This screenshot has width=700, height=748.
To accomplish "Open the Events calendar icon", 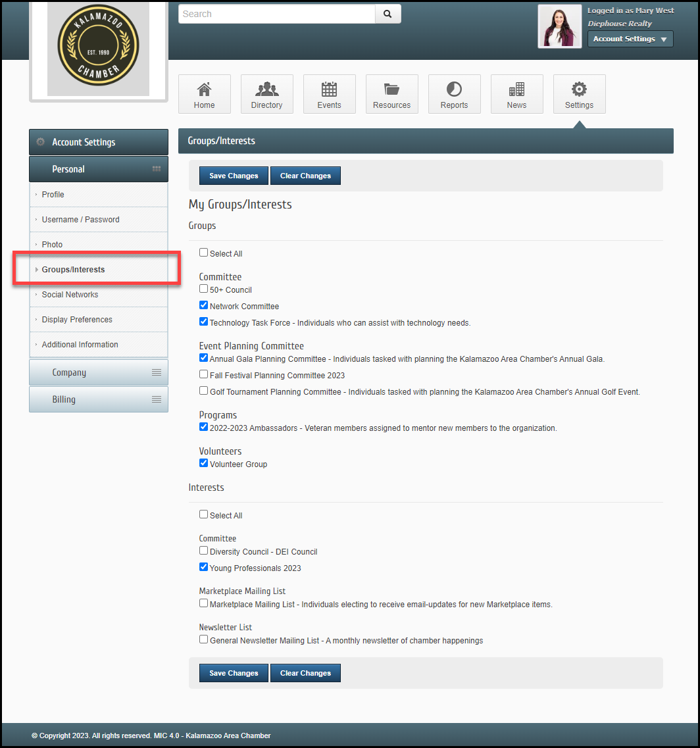I will click(x=329, y=90).
